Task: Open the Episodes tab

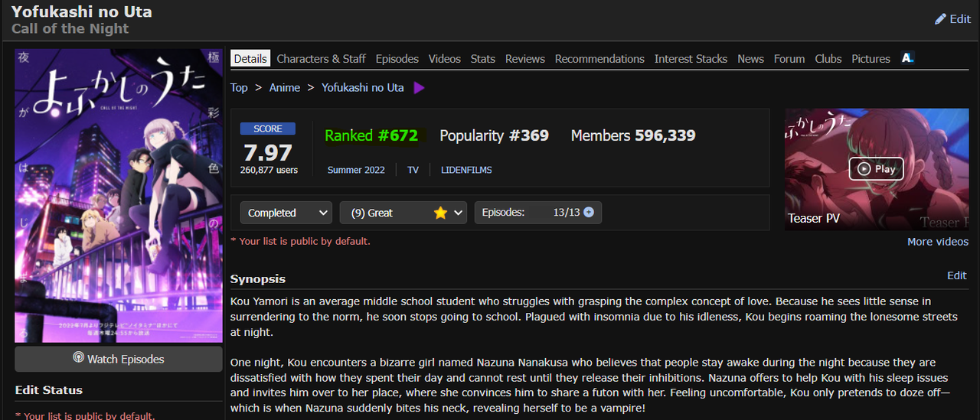Action: coord(397,59)
